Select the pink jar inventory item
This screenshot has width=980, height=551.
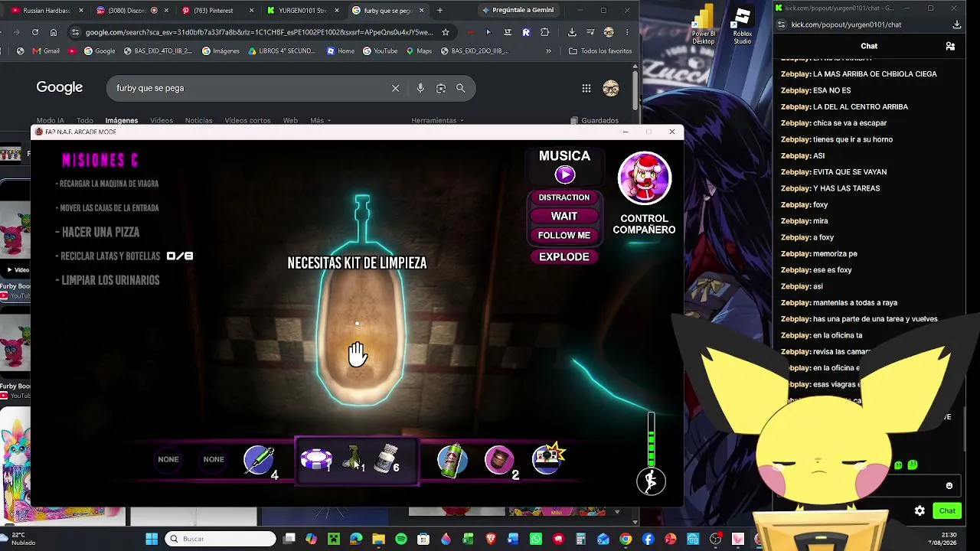(499, 461)
